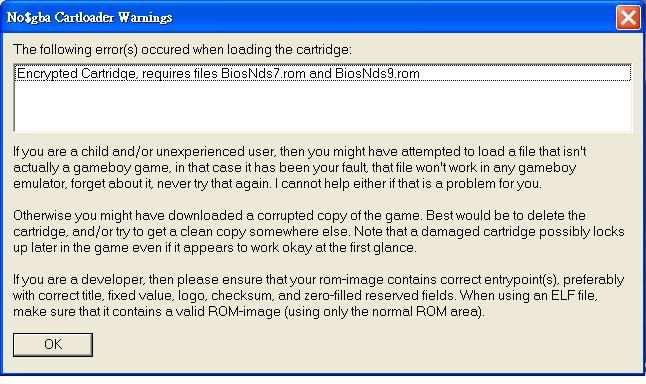Viewport: 646px width, 384px height.
Task: Click the 'entrypoint(s)' word
Action: click(x=521, y=280)
